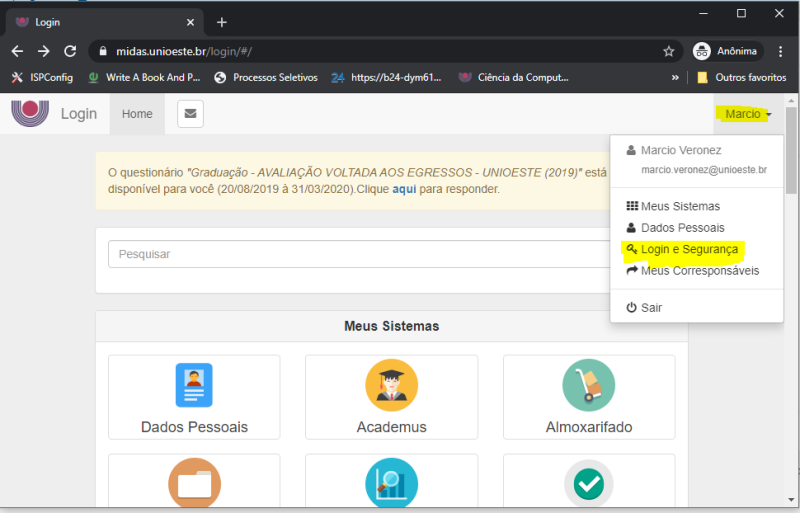Reload the page using the refresh icon
800x513 pixels.
click(x=70, y=51)
